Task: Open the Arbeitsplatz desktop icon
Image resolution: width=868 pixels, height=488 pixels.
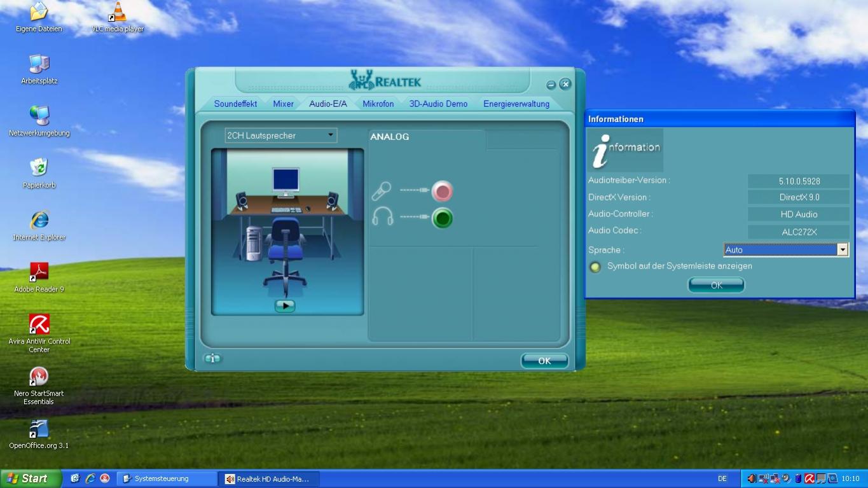Action: click(x=39, y=69)
